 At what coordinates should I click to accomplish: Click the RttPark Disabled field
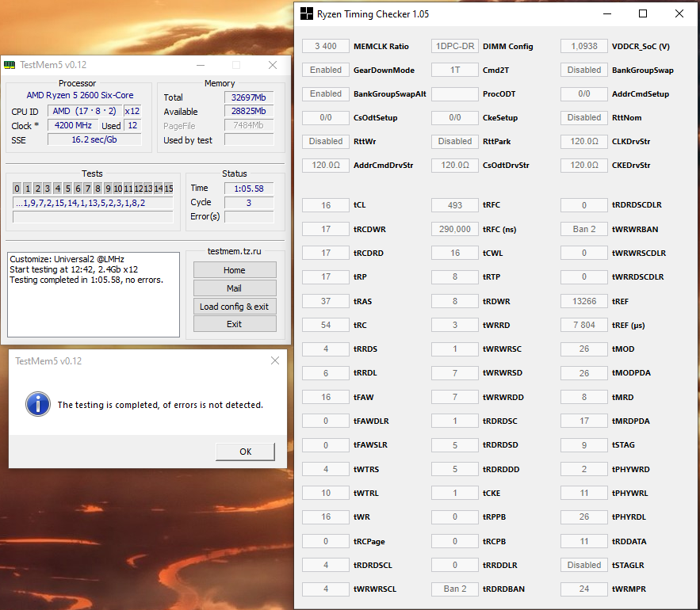(x=455, y=141)
